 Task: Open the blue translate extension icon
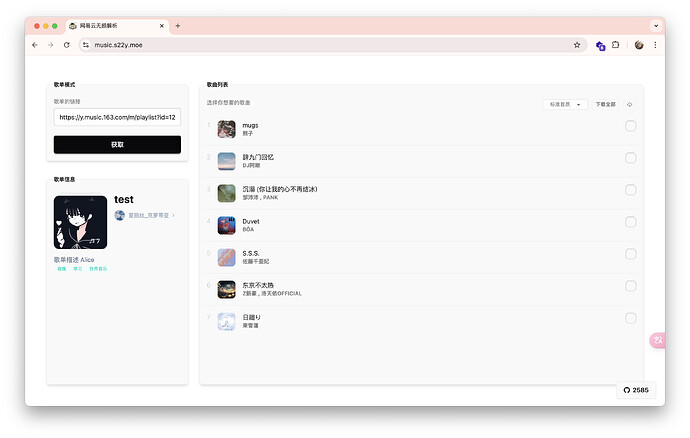pyautogui.click(x=600, y=45)
